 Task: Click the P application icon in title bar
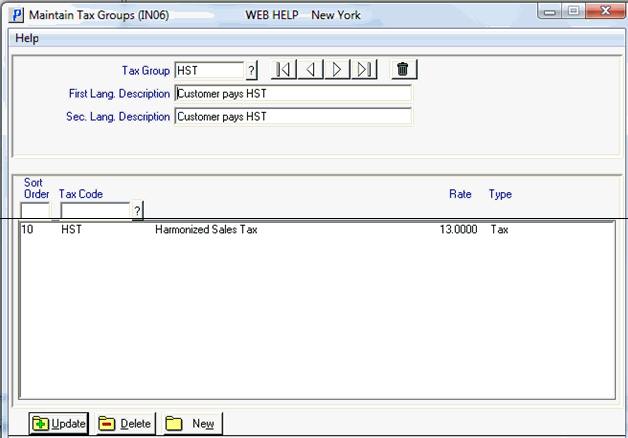(17, 15)
